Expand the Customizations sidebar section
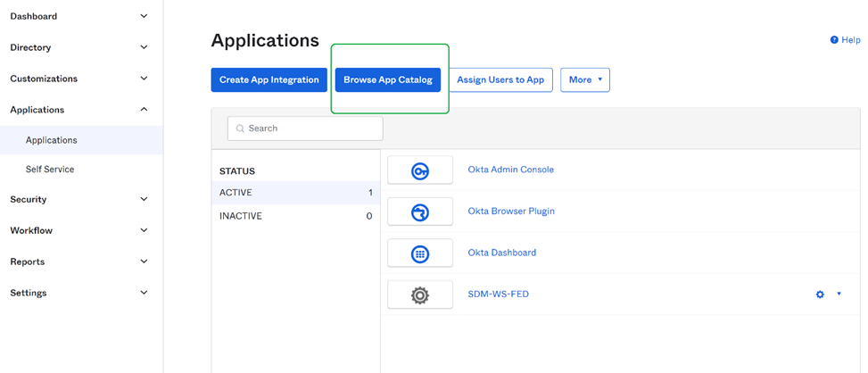Screen dimensions: 868x373 point(144,79)
